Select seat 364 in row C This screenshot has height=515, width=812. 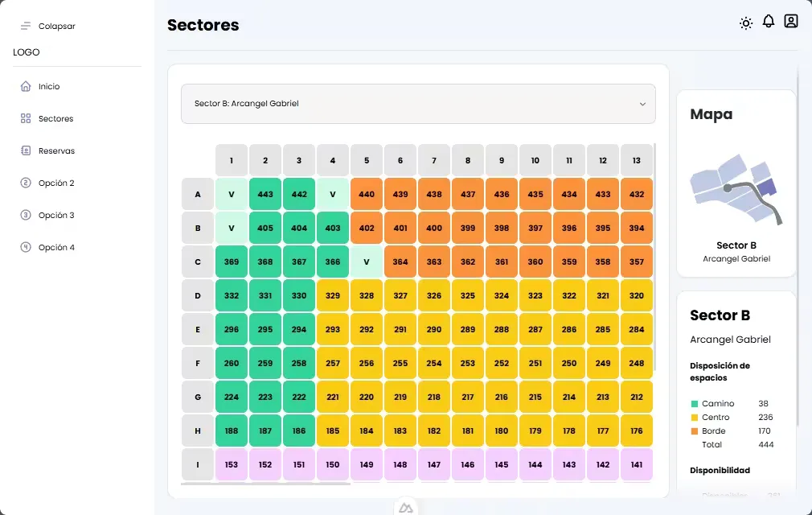click(x=400, y=262)
